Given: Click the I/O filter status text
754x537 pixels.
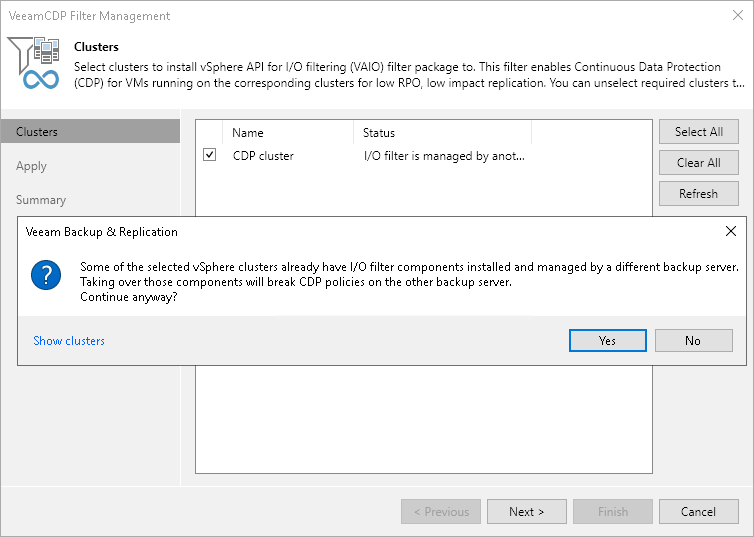Looking at the screenshot, I should [x=444, y=156].
